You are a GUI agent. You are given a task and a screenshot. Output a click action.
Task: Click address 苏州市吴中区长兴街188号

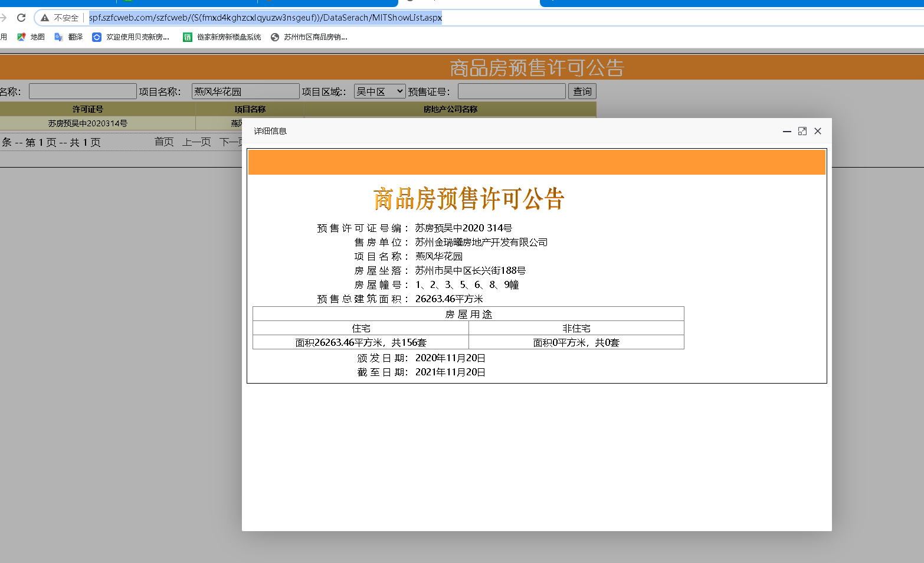470,270
